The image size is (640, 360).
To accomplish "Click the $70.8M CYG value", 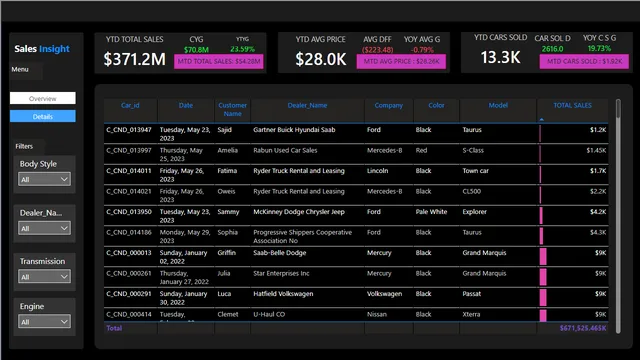I will pyautogui.click(x=196, y=50).
